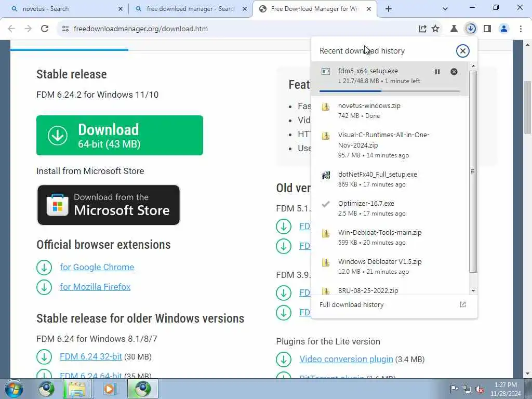The image size is (532, 399).
Task: Open the extension link for Google Chrome
Action: coord(97,268)
